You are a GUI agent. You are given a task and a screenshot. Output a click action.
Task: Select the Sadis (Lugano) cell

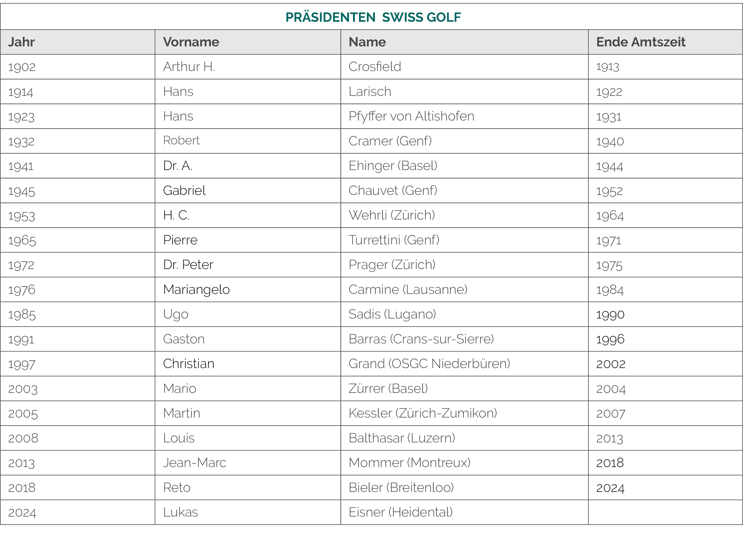click(465, 314)
